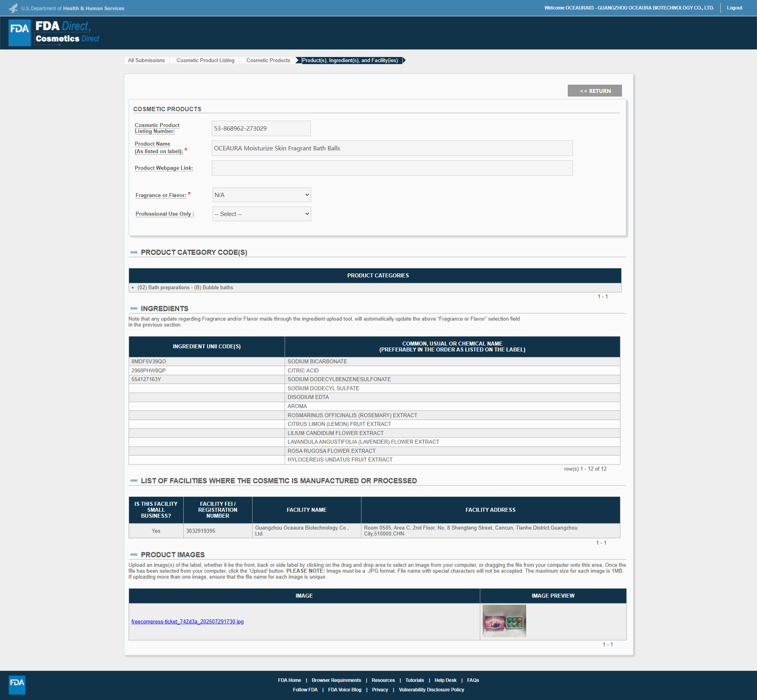Click UNII code 8MDF5V39QO
757x700 pixels.
pyautogui.click(x=148, y=362)
